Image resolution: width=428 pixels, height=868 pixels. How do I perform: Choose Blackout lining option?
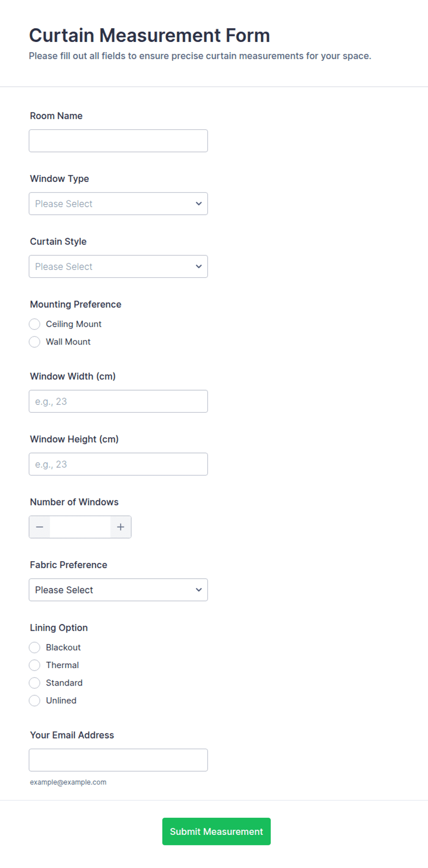(x=35, y=648)
